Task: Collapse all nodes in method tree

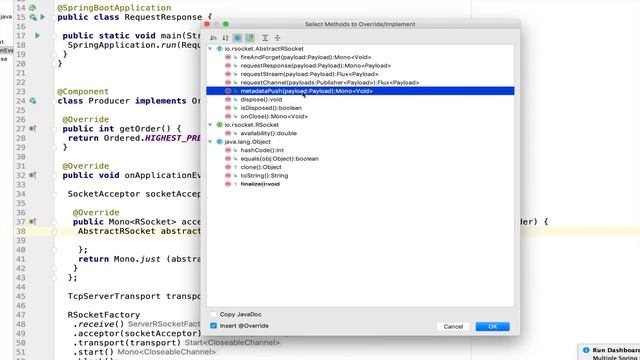Action: point(278,38)
